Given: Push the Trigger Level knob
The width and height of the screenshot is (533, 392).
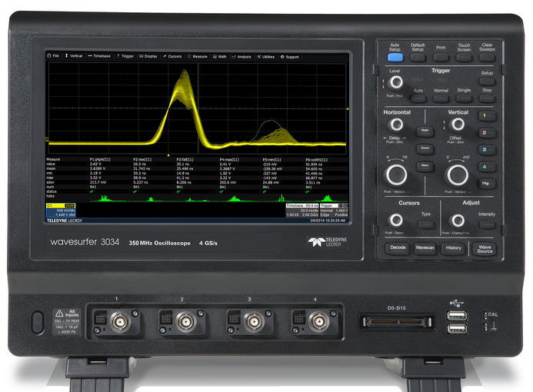Looking at the screenshot, I should coord(395,82).
